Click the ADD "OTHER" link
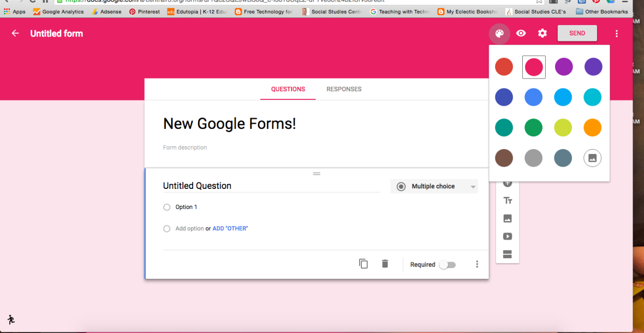Image resolution: width=644 pixels, height=333 pixels. tap(230, 229)
